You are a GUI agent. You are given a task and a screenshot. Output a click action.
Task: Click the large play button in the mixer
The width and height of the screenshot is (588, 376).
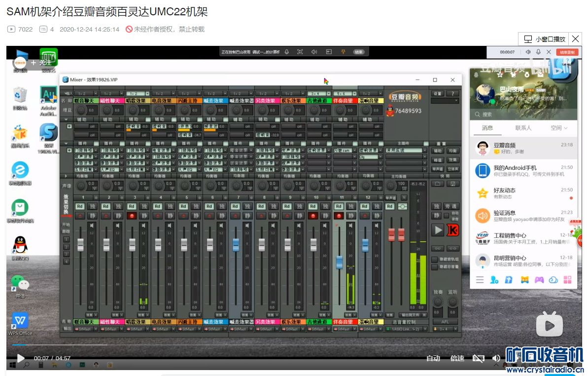click(438, 229)
